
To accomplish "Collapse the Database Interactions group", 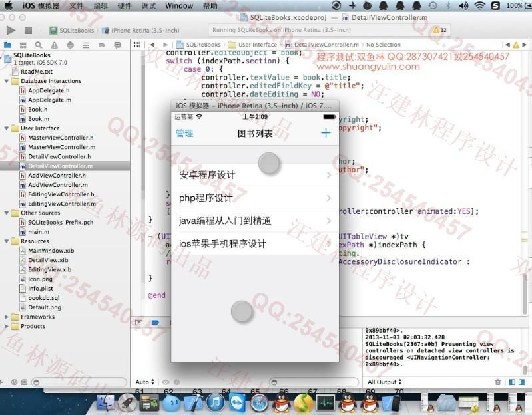I will [x=7, y=81].
